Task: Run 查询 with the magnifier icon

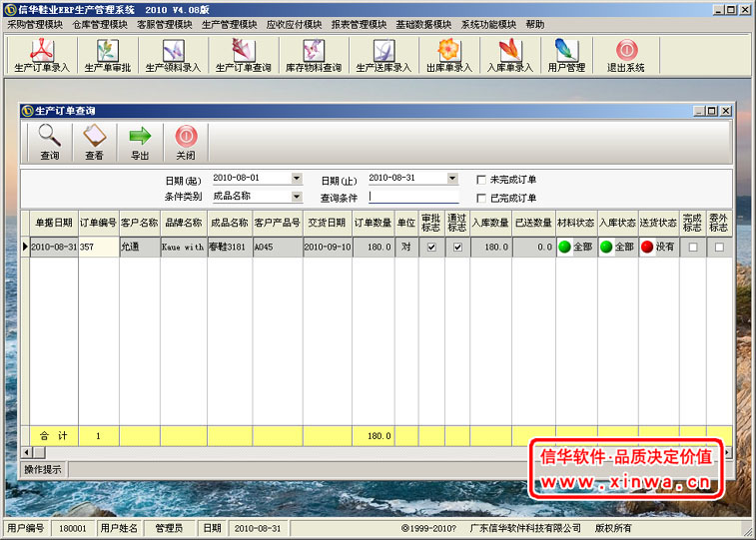Action: pos(50,142)
